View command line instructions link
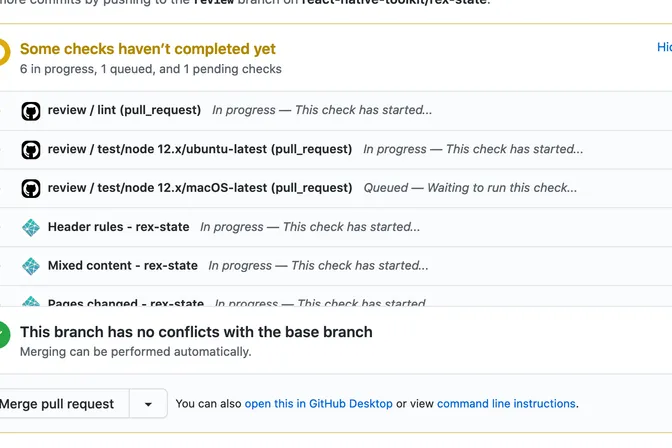672x448 pixels. [506, 404]
